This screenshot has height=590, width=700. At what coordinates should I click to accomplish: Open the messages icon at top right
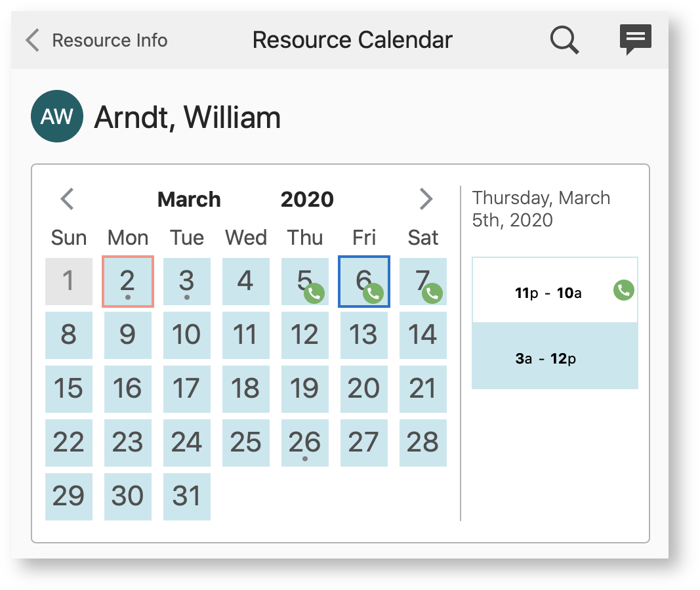[x=634, y=39]
